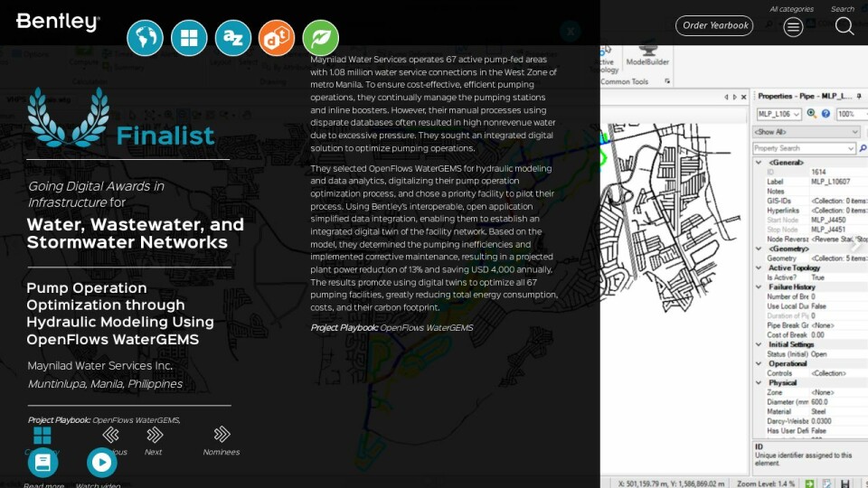Open the 100% zoom factor dropdown

click(x=851, y=114)
